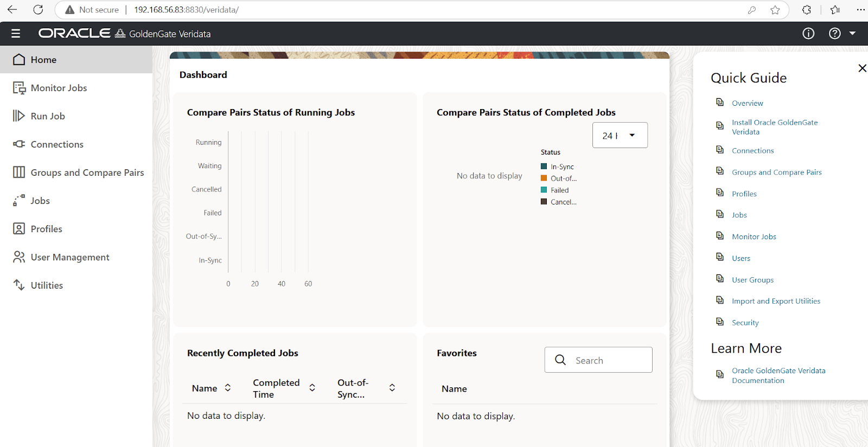Viewport: 868px width, 447px height.
Task: Select Home in the sidebar
Action: click(76, 60)
